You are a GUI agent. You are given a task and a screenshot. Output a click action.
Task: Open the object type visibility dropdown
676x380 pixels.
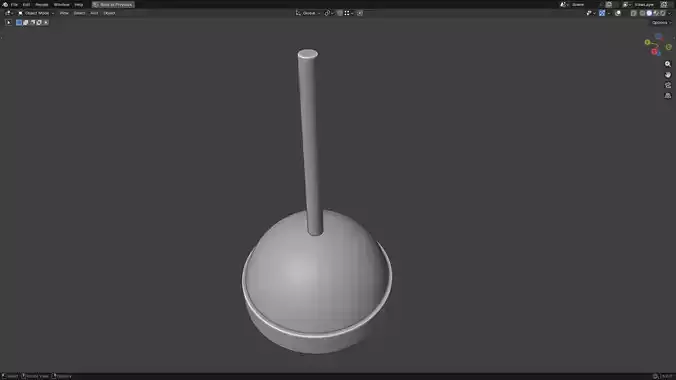coord(590,13)
